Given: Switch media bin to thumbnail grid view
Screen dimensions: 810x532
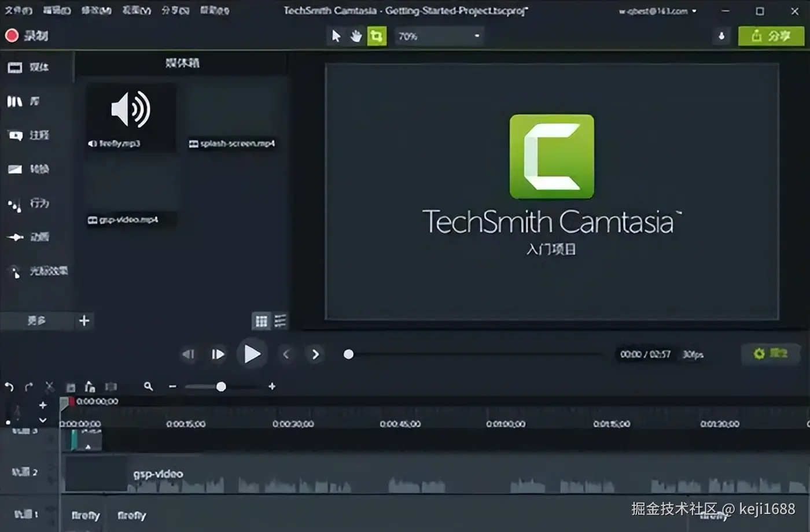Looking at the screenshot, I should point(262,321).
